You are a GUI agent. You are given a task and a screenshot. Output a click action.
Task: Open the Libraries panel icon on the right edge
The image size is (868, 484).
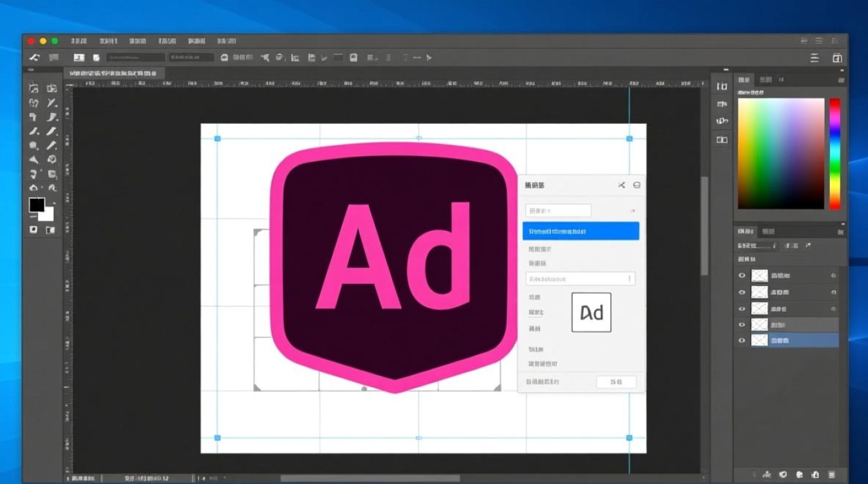pyautogui.click(x=721, y=140)
